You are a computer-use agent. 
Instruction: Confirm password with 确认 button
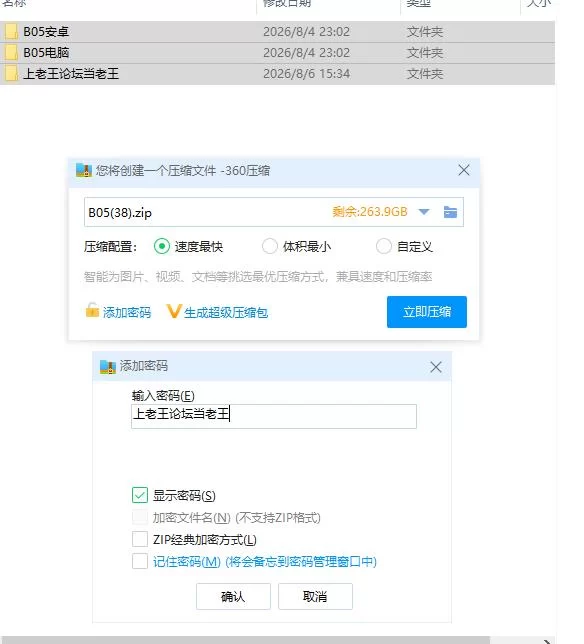click(x=233, y=596)
